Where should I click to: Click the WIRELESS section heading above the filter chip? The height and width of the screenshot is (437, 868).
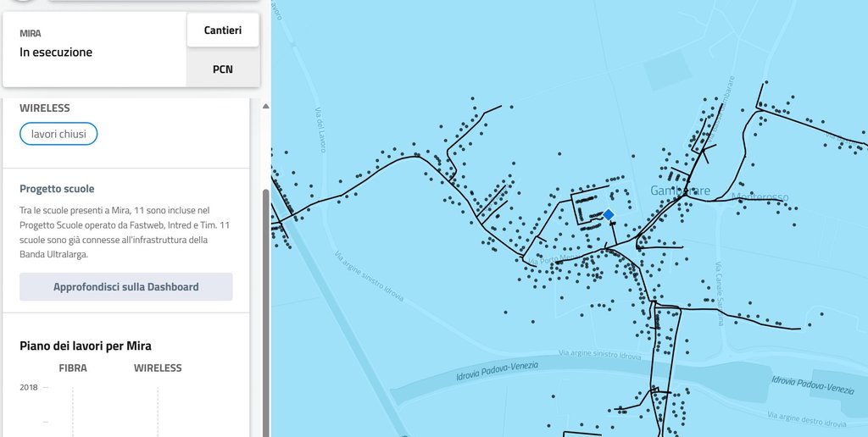45,108
